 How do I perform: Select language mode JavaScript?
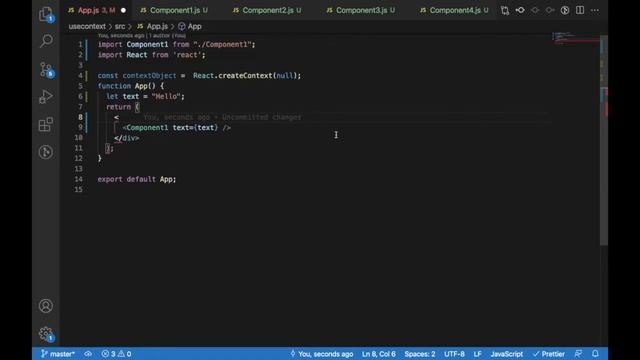pos(507,354)
